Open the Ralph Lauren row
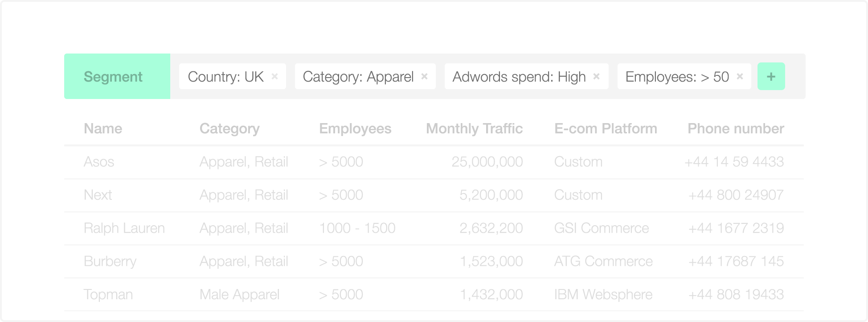 coord(434,228)
